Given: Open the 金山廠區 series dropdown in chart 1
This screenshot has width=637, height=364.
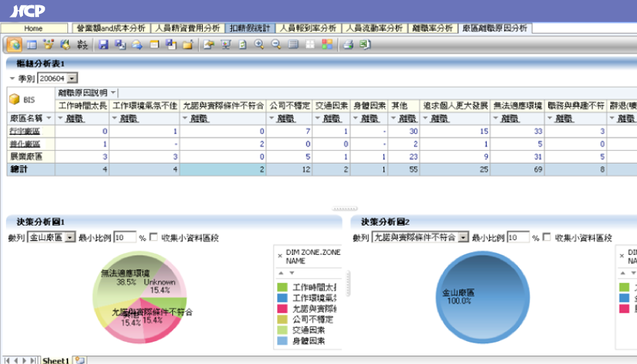Looking at the screenshot, I should (x=70, y=238).
